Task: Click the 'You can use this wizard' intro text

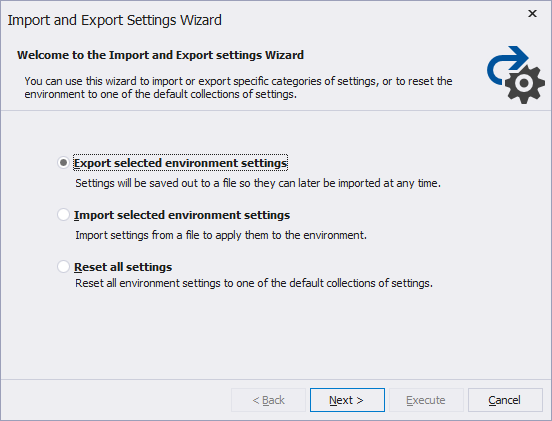Action: (238, 88)
